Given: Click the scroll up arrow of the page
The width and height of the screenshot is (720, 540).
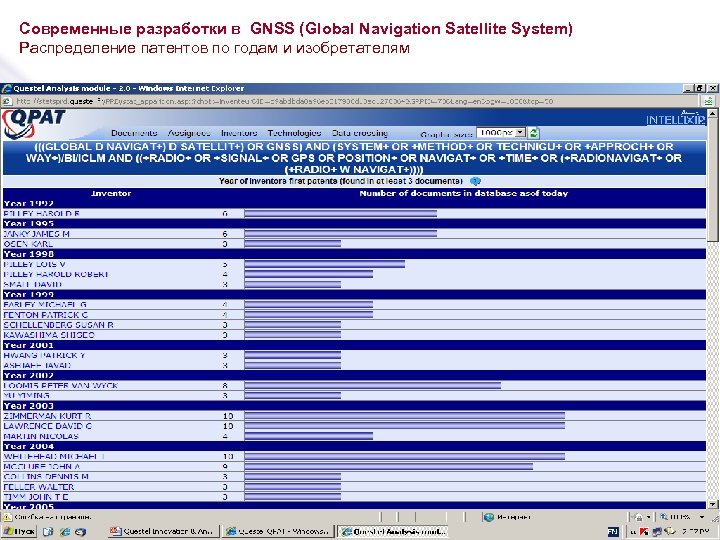Looking at the screenshot, I should tap(712, 113).
